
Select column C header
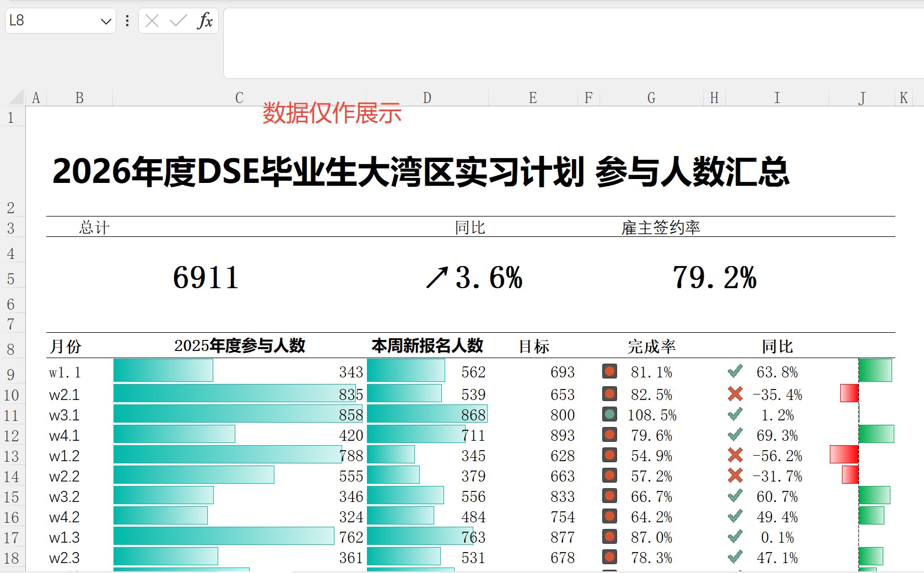coord(239,98)
